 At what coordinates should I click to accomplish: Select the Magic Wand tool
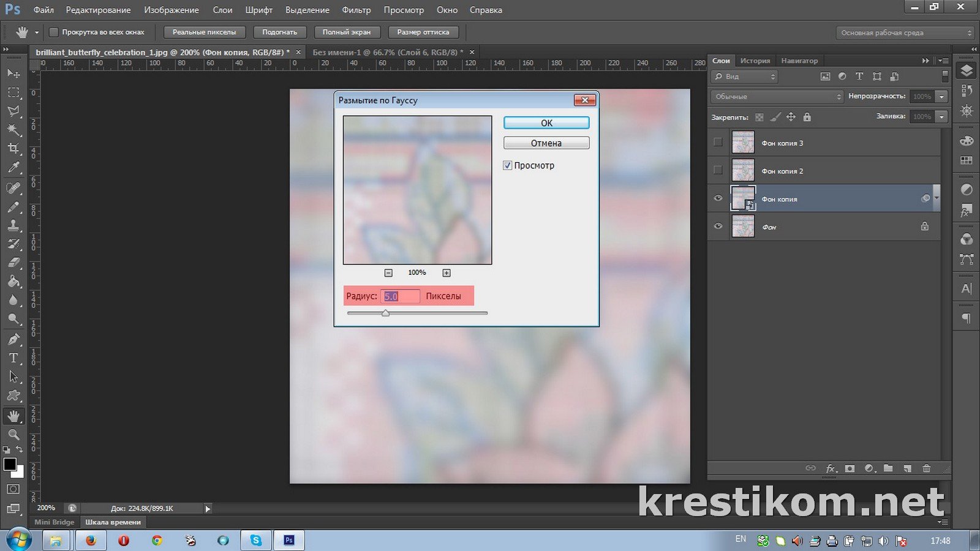click(13, 130)
